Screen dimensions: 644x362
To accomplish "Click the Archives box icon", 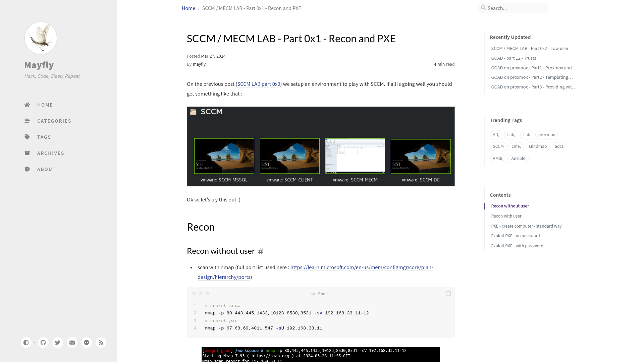I will pos(27,153).
